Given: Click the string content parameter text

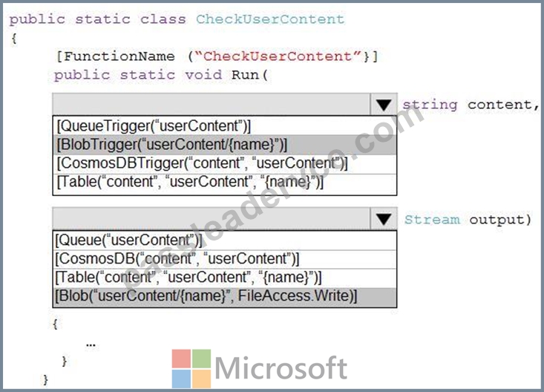Looking at the screenshot, I should [470, 105].
